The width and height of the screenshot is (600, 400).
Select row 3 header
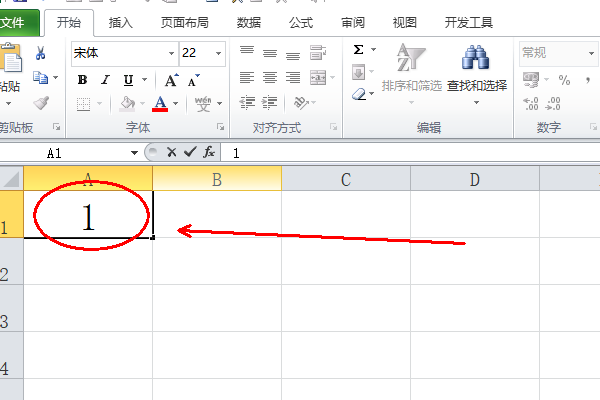pyautogui.click(x=11, y=309)
